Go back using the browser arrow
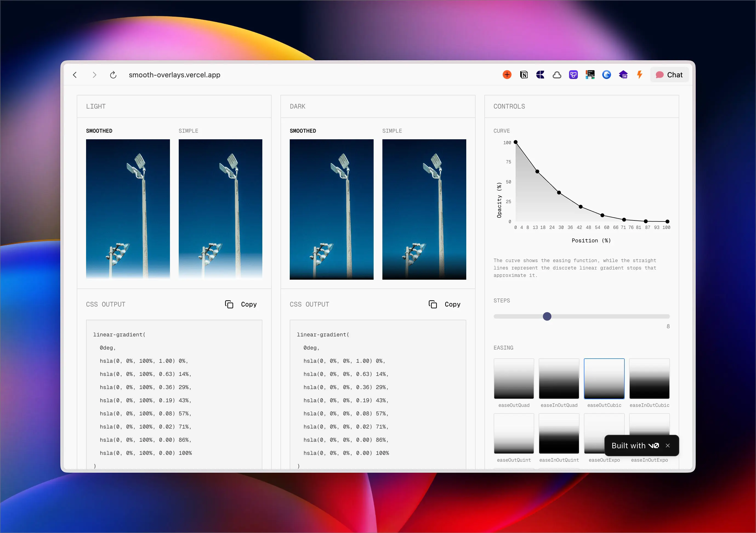The height and width of the screenshot is (533, 756). (x=75, y=75)
